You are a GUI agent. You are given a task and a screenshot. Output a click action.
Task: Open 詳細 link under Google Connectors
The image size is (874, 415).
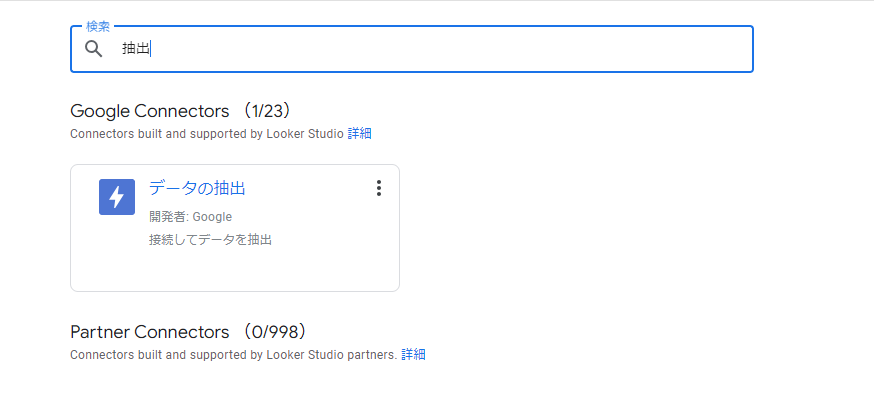point(359,133)
